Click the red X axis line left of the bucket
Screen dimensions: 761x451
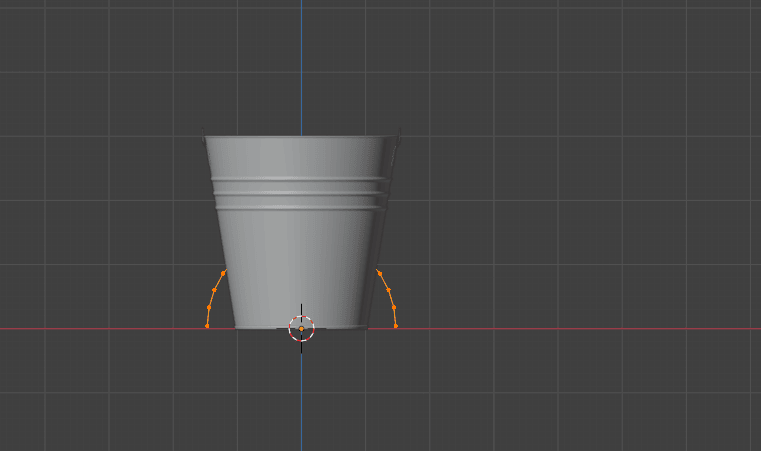[100, 328]
